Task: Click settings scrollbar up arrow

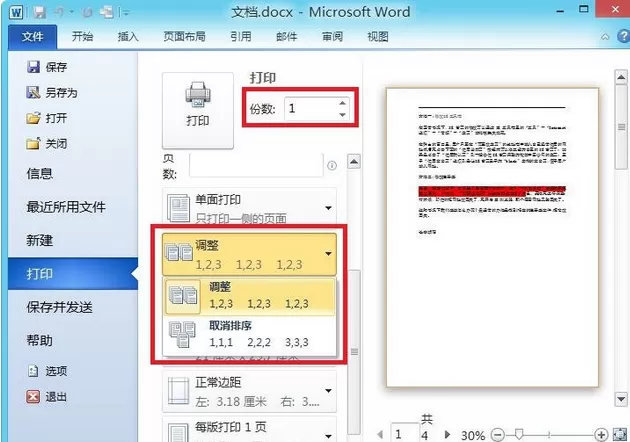Action: (x=354, y=162)
